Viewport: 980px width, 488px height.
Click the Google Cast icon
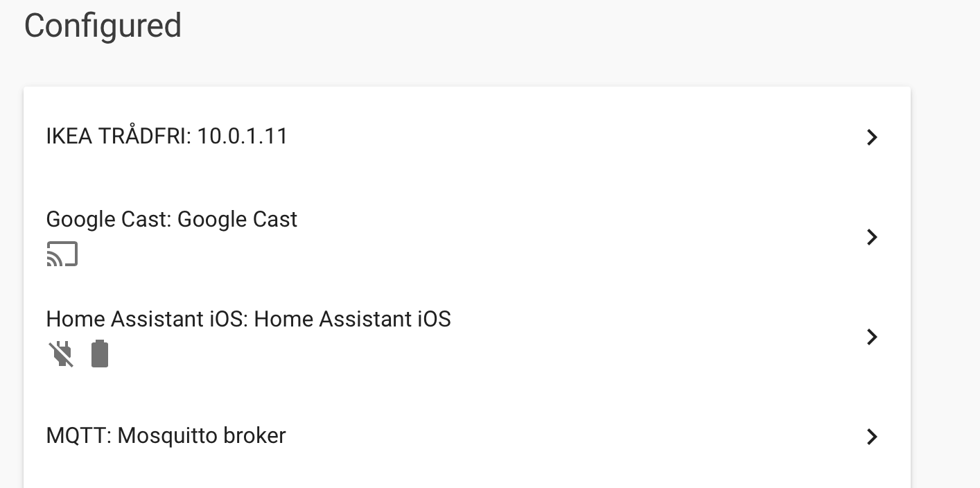click(62, 254)
